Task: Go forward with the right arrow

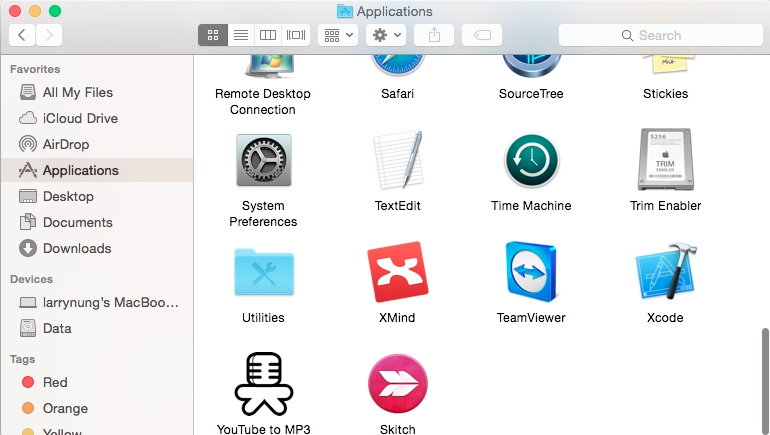Action: click(x=49, y=35)
